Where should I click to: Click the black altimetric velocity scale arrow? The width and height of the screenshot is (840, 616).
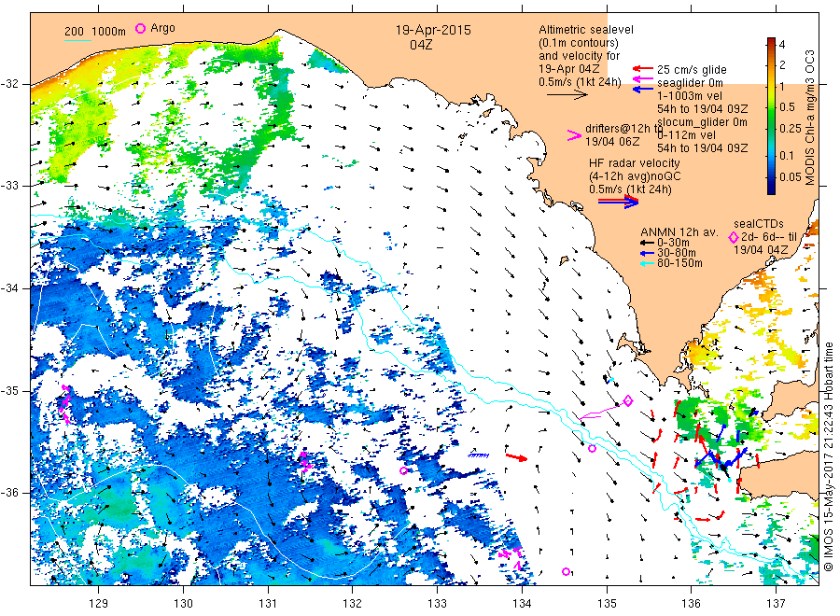coord(567,95)
